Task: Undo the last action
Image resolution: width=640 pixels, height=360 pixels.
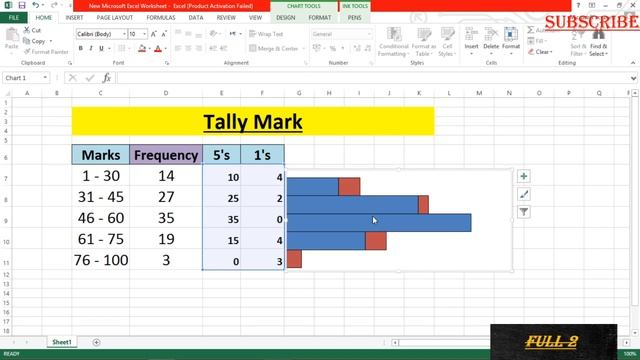Action: (36, 5)
